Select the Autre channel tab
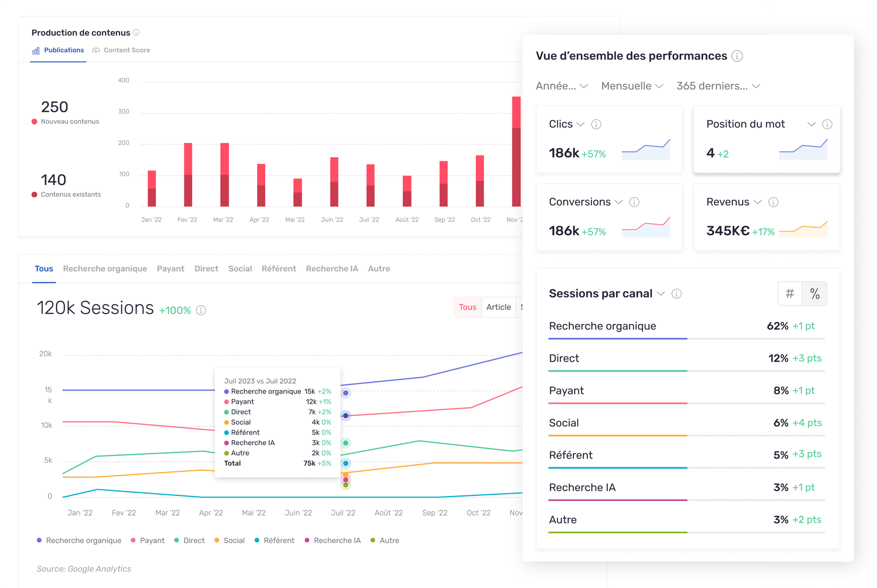Image resolution: width=877 pixels, height=588 pixels. (x=379, y=269)
